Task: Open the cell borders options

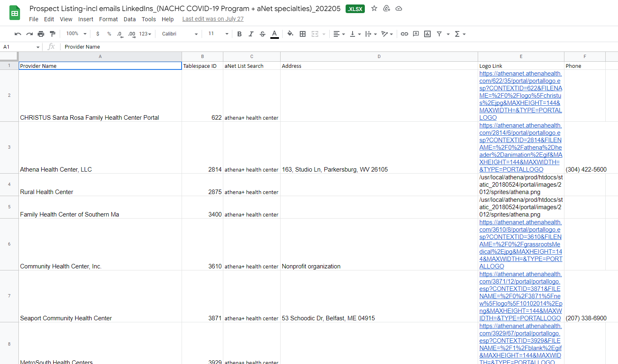Action: coord(303,34)
